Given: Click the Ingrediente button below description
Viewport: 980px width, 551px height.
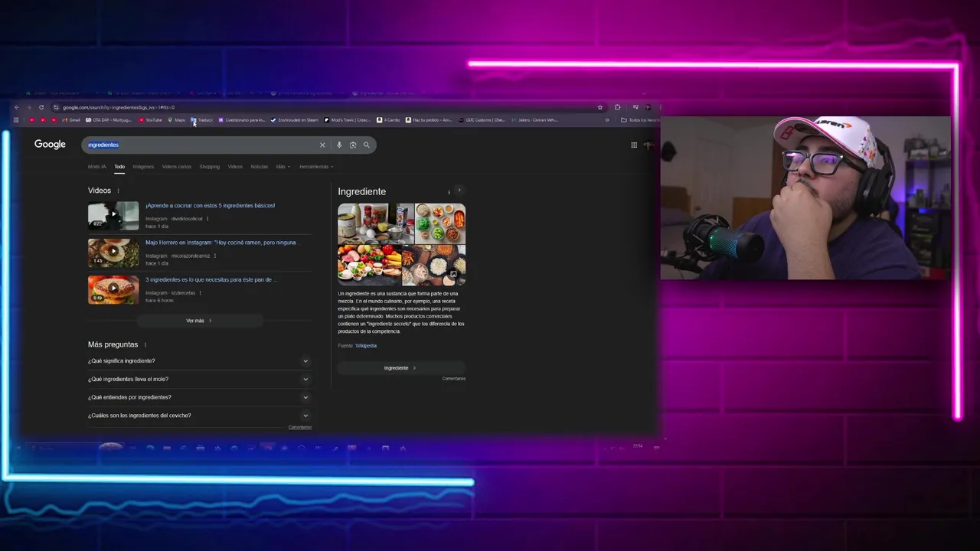Looking at the screenshot, I should [400, 368].
